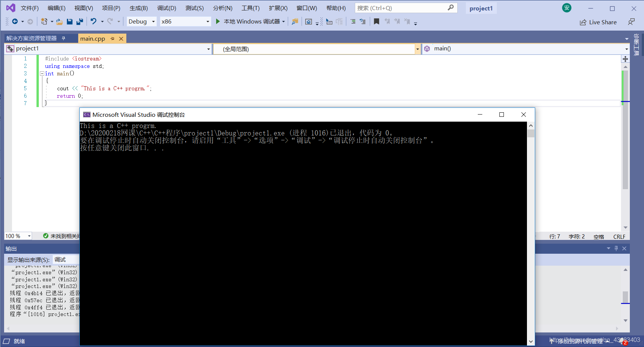644x347 pixels.
Task: Open the Undo history dropdown arrow
Action: tap(102, 22)
